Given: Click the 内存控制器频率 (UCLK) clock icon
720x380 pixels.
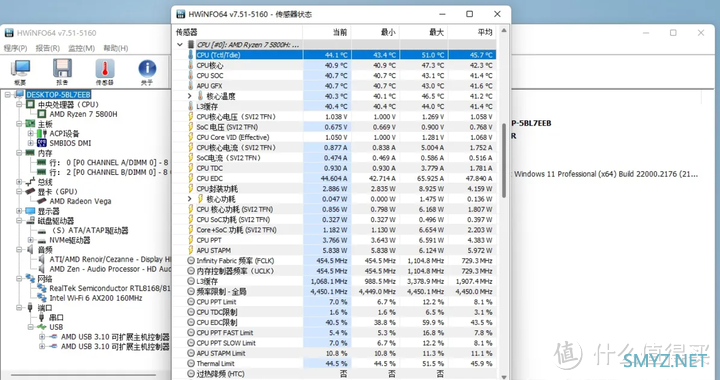Looking at the screenshot, I should coord(191,271).
